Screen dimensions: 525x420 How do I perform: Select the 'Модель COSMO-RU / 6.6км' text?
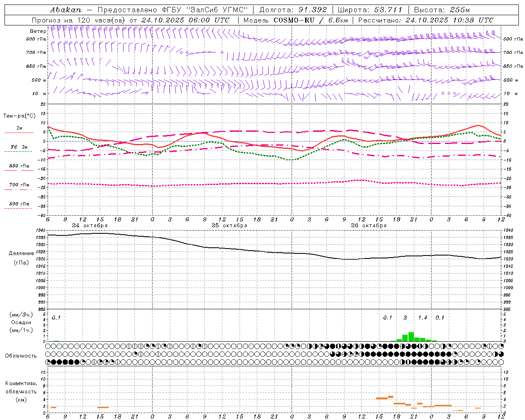pos(295,20)
